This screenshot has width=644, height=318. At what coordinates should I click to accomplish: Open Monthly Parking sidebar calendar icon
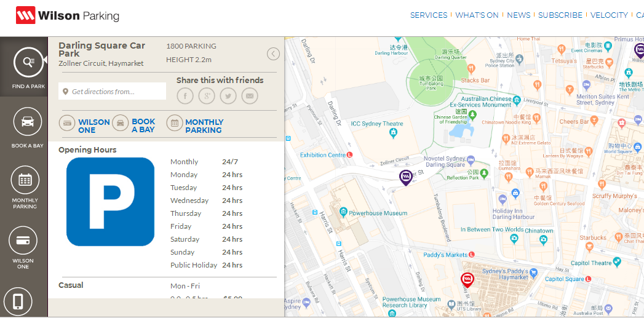point(25,180)
